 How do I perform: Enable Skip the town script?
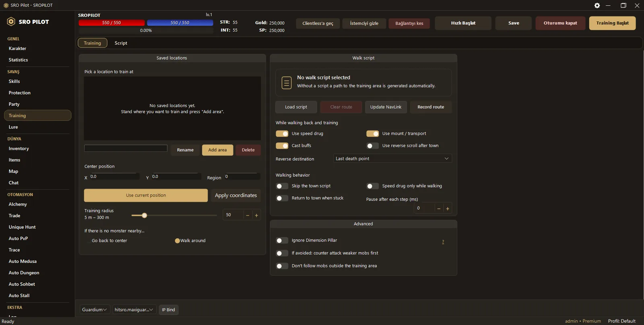(x=282, y=186)
